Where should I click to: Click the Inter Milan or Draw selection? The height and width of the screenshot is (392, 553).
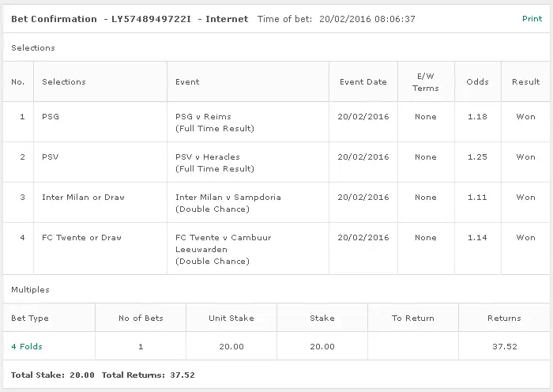tap(83, 197)
